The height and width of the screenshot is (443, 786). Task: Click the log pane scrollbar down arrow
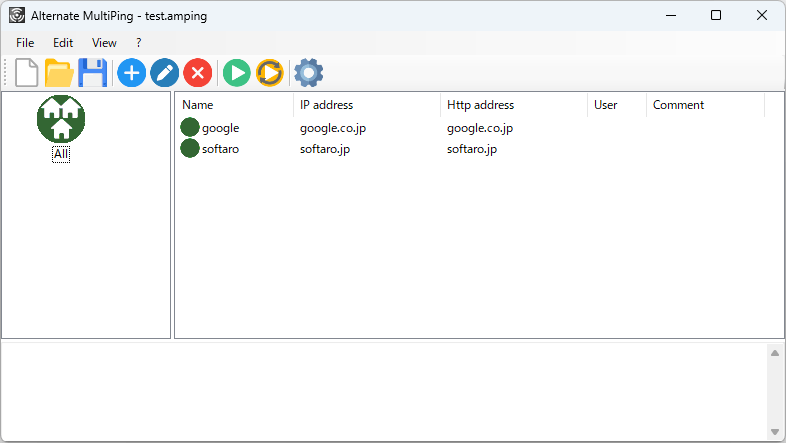click(774, 431)
